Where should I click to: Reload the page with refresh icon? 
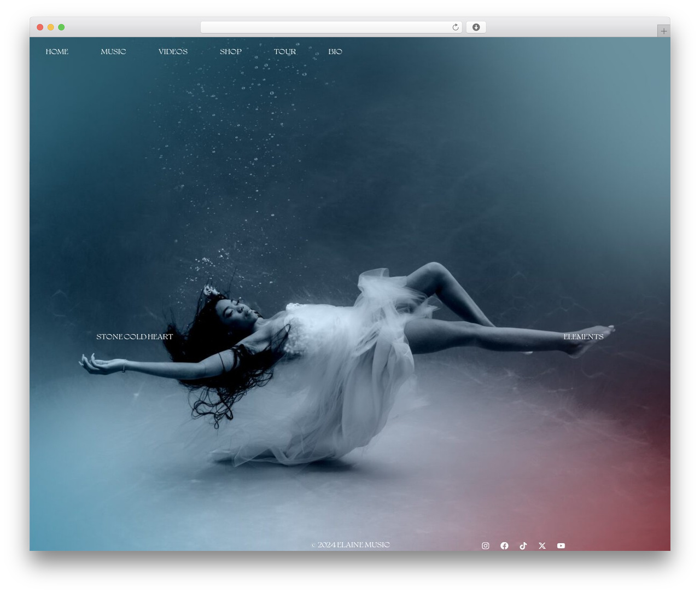pos(456,27)
